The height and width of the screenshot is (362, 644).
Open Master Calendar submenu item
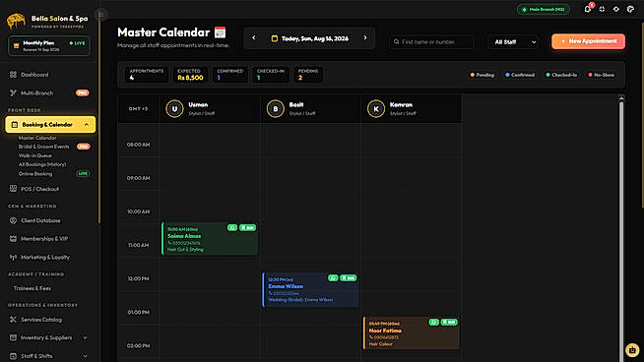point(37,138)
